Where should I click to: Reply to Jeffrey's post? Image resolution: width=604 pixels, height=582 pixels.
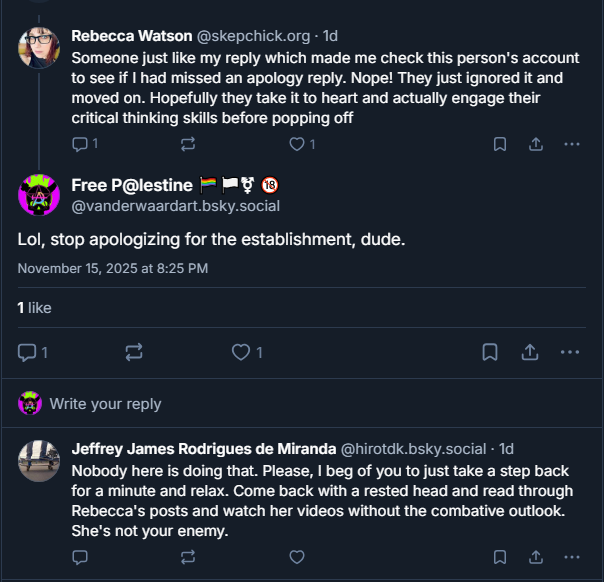pyautogui.click(x=81, y=557)
